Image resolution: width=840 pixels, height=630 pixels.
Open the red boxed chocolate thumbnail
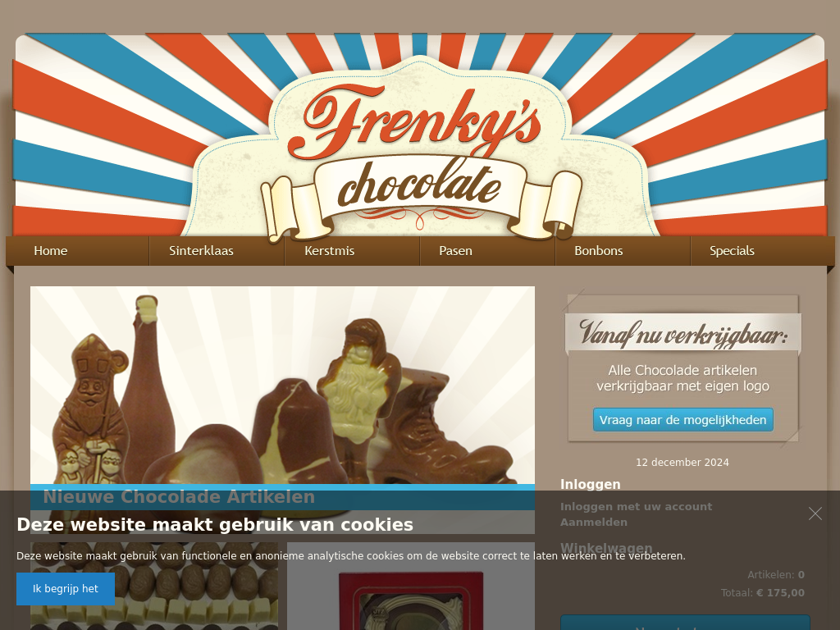(411, 586)
